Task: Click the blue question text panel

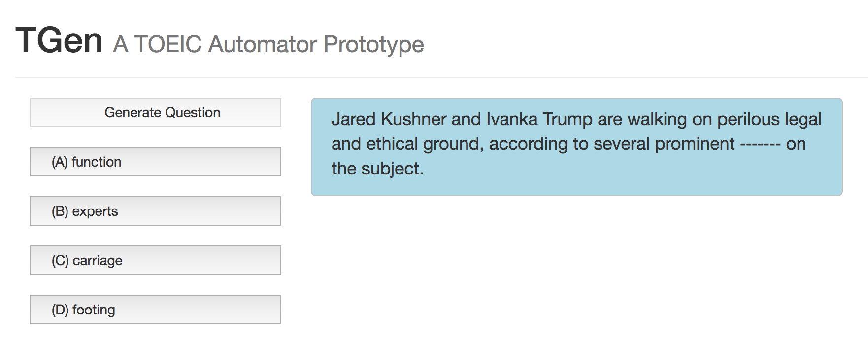Action: (x=577, y=147)
